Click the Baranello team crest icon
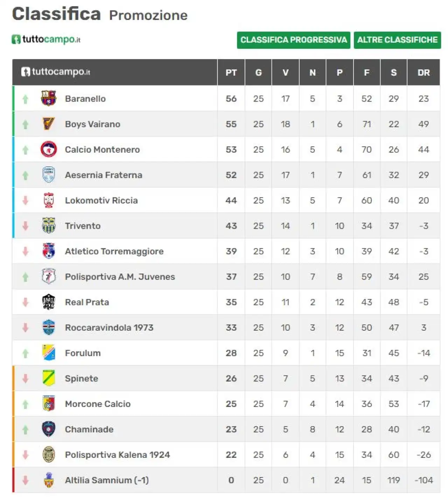 (x=48, y=98)
